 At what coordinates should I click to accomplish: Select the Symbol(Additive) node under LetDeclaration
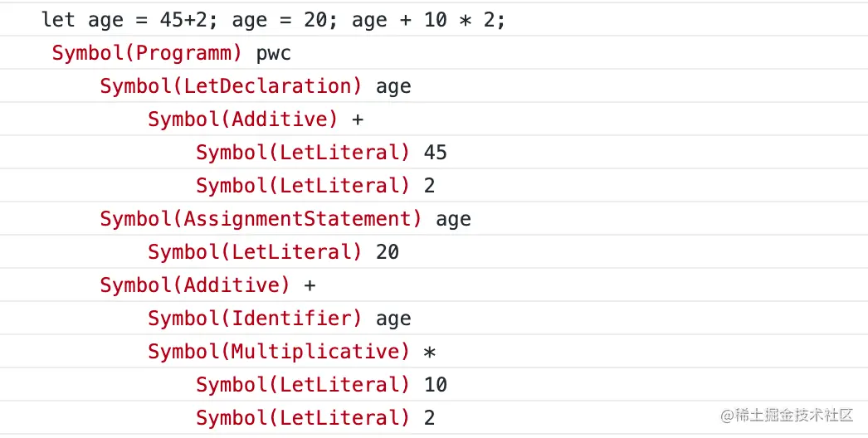[242, 119]
